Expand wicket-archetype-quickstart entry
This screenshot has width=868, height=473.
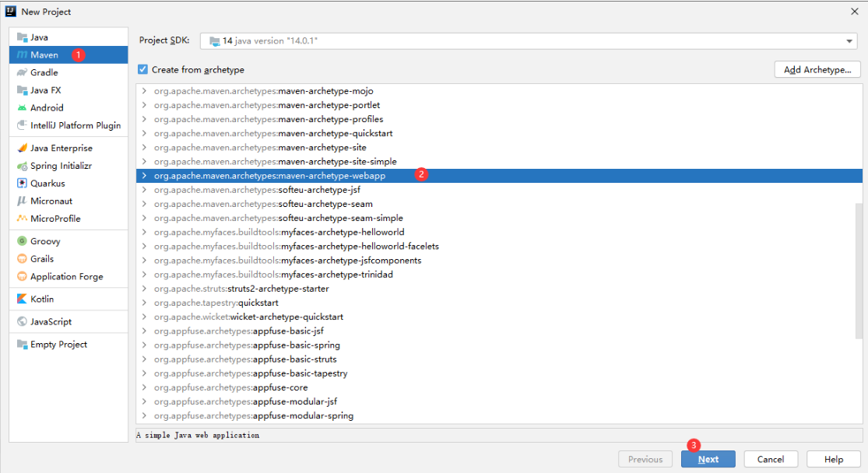tap(145, 317)
